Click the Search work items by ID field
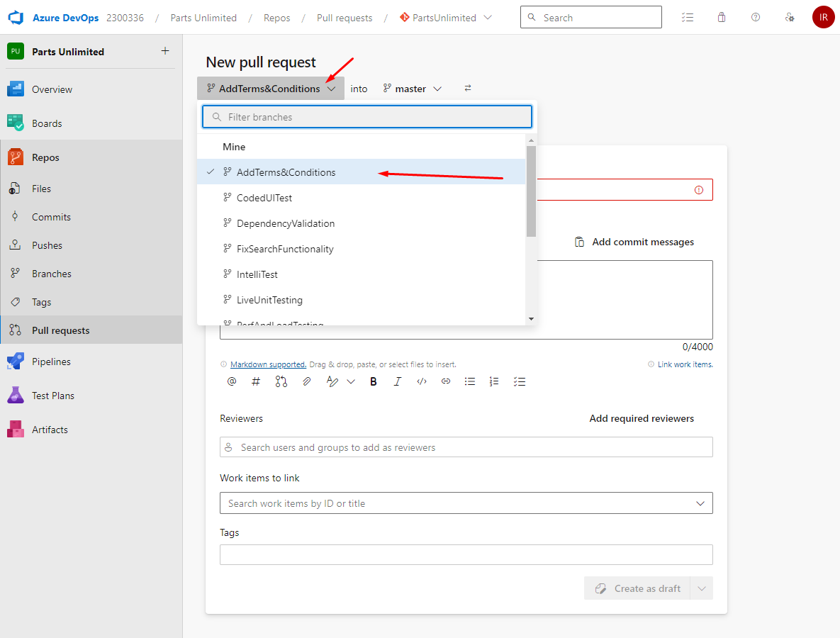This screenshot has width=840, height=638. point(466,503)
